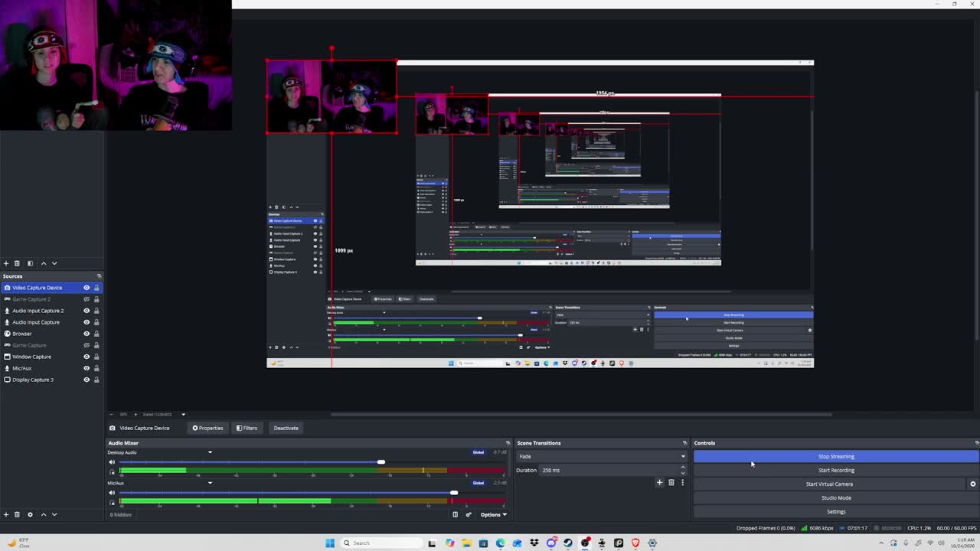This screenshot has height=551, width=980.
Task: Click Start Recording button
Action: tap(836, 470)
